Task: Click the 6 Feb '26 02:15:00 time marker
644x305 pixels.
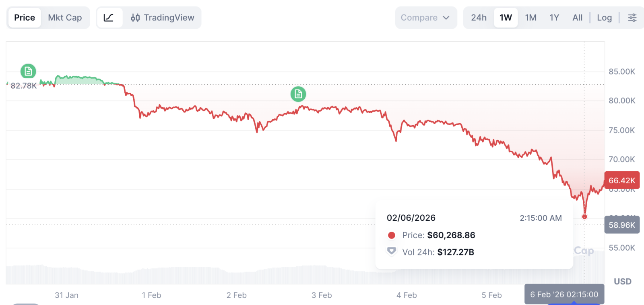Action: 564,295
